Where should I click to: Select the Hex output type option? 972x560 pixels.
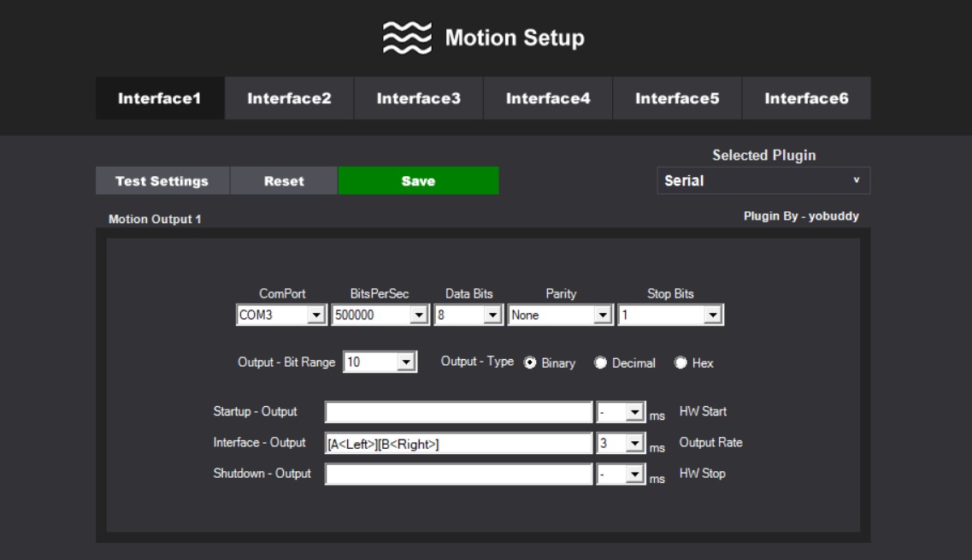(x=680, y=363)
